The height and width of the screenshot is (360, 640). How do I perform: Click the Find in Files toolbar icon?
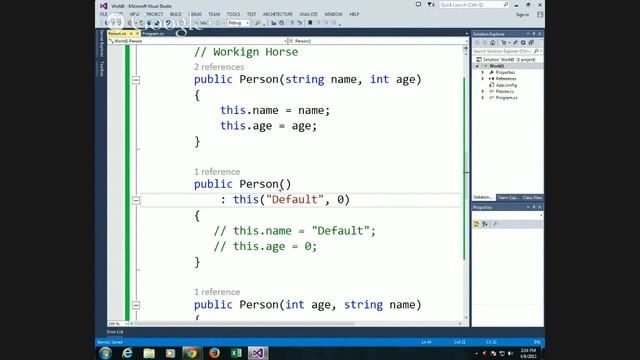click(258, 23)
